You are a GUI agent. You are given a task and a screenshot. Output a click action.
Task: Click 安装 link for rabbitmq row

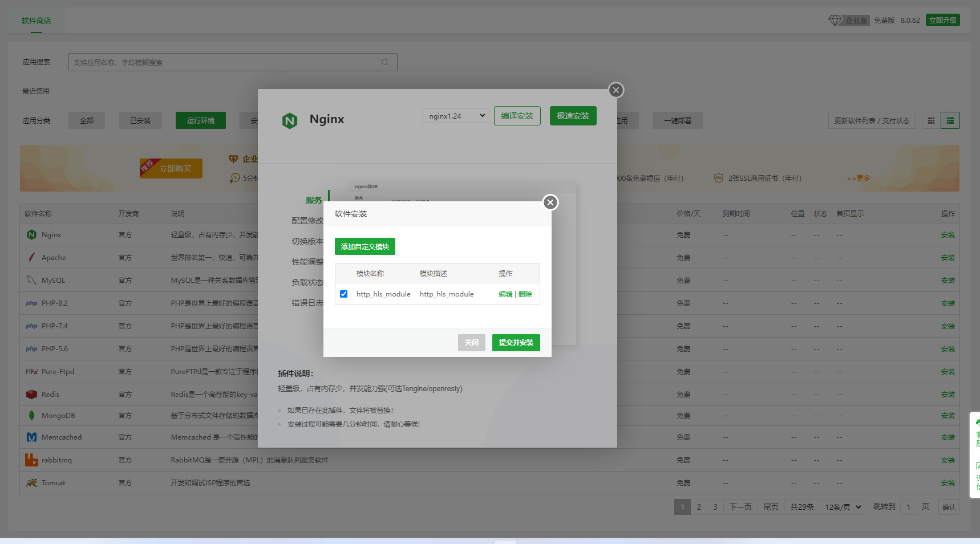(948, 460)
